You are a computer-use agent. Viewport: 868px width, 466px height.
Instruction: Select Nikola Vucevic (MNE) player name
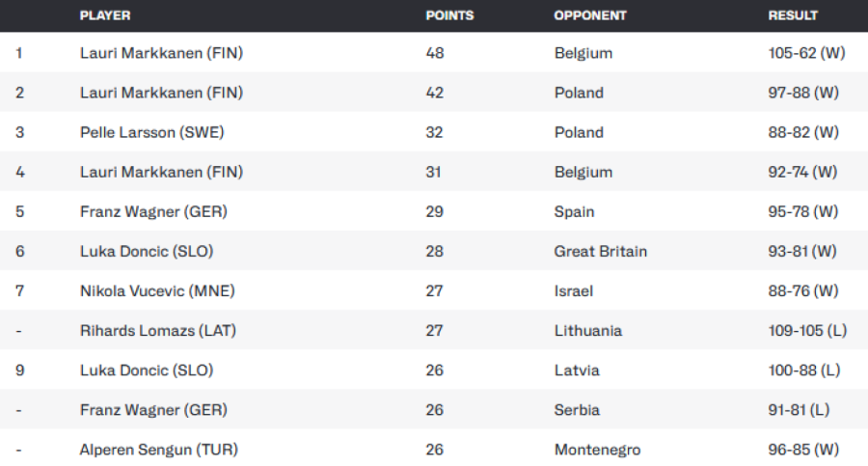(157, 290)
